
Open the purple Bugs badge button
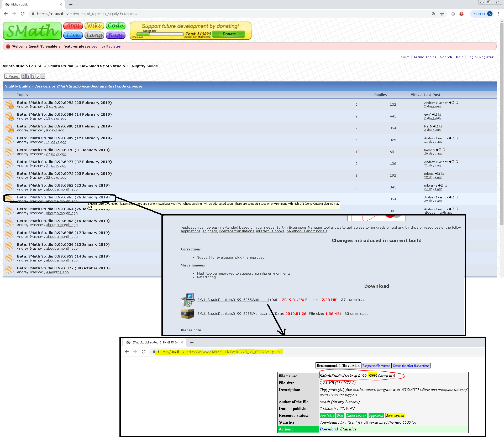115,35
